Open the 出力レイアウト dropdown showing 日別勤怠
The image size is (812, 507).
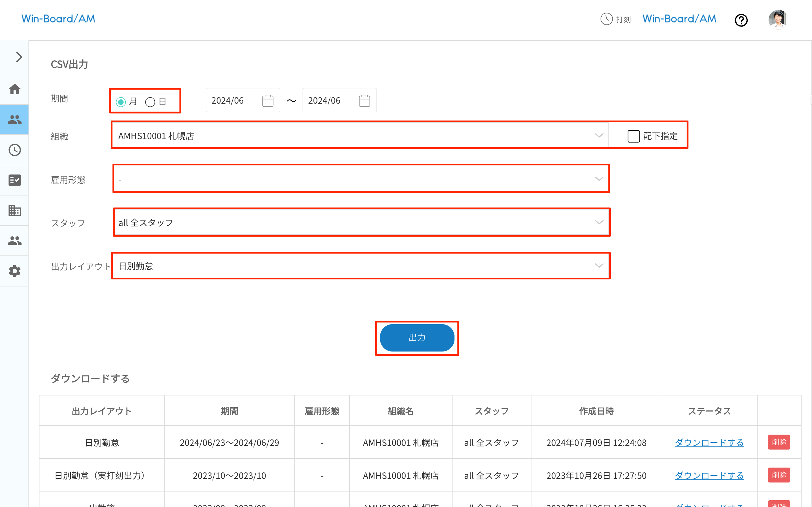[x=361, y=266]
